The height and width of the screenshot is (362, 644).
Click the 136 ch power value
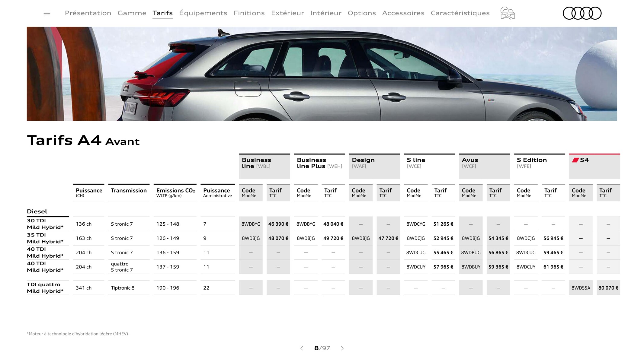[x=84, y=224]
